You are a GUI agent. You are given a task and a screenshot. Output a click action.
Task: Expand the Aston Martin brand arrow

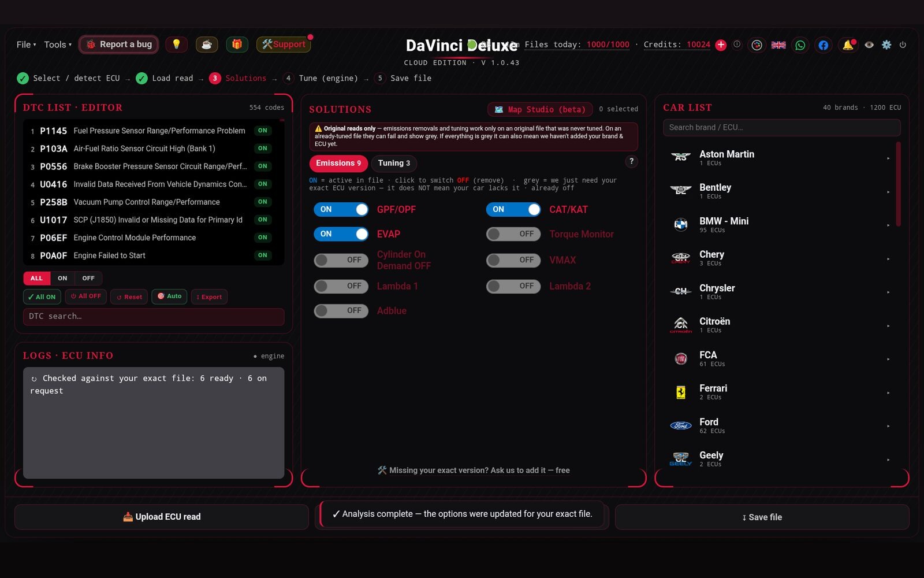coord(888,158)
